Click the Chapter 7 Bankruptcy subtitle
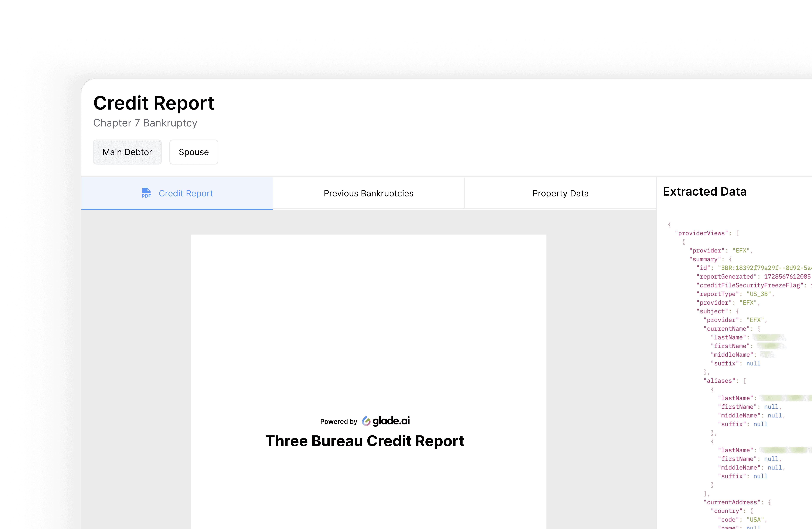Viewport: 812px width, 529px height. 145,123
